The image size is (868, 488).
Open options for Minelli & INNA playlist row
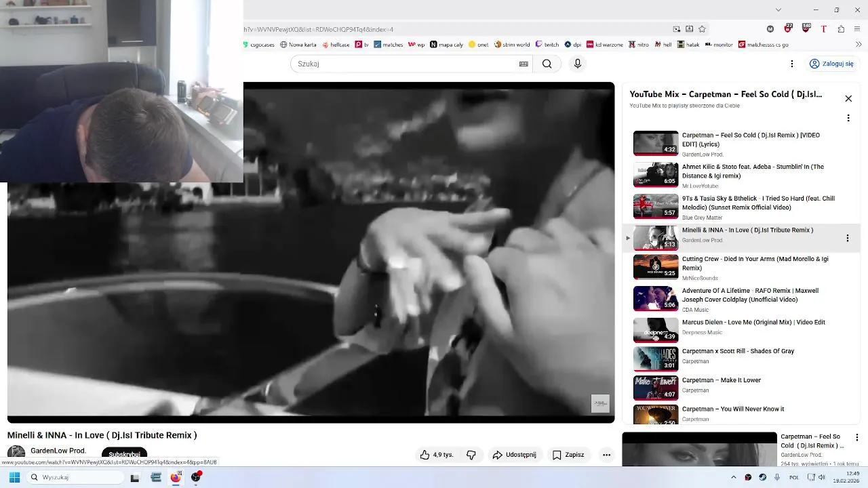click(847, 238)
